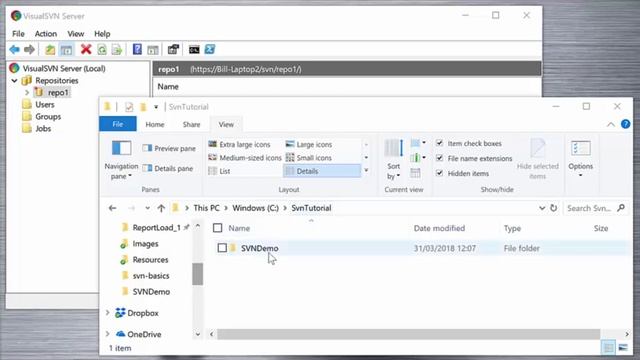Choose Details layout
640x360 pixels.
point(322,171)
